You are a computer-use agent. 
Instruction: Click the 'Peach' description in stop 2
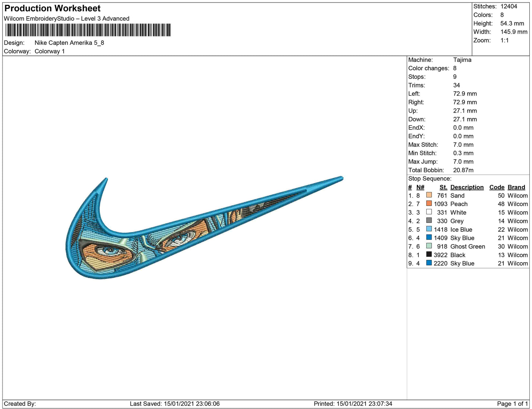459,204
